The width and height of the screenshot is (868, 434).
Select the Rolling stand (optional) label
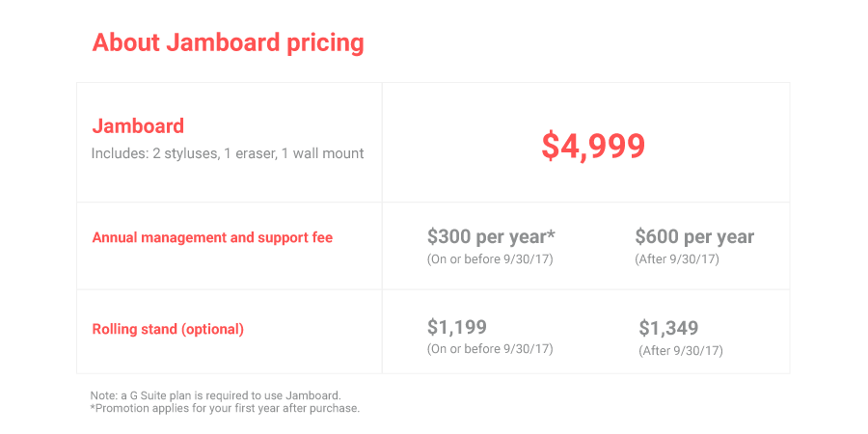pos(168,330)
